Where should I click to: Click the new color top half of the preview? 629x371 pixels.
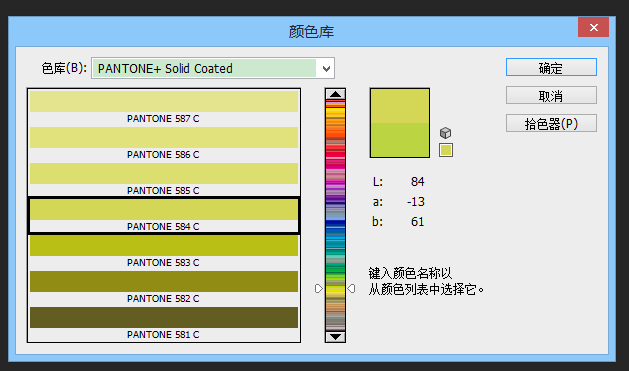coord(400,106)
